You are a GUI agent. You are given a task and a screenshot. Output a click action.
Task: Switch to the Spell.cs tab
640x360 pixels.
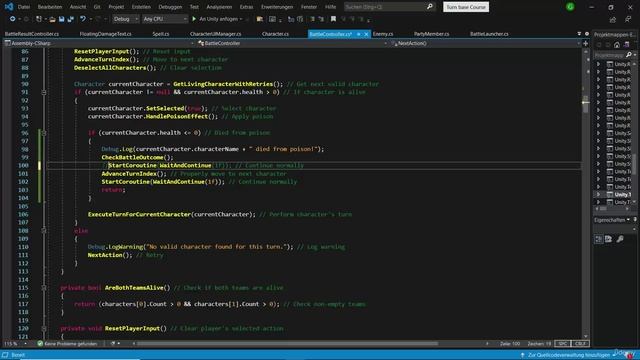pyautogui.click(x=160, y=34)
